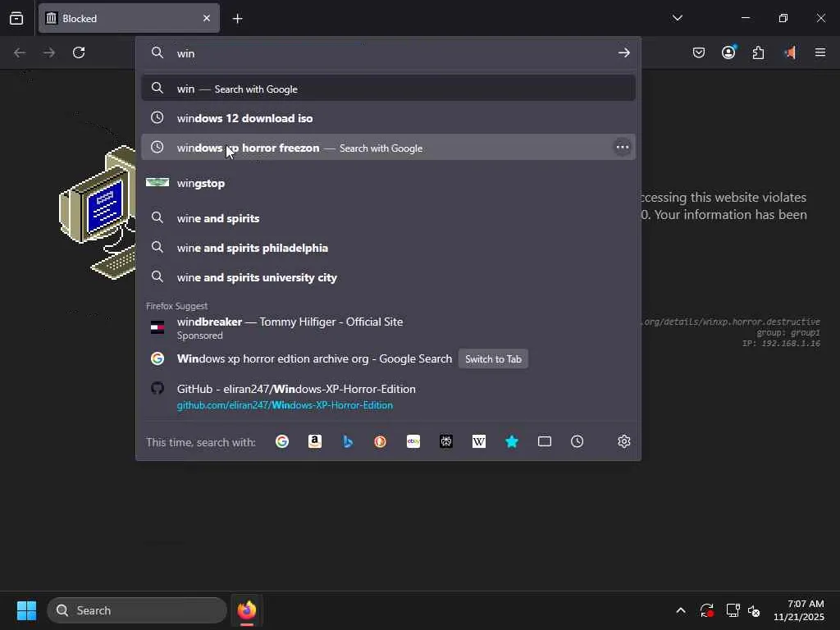Click the Save to Pocket icon

(699, 52)
